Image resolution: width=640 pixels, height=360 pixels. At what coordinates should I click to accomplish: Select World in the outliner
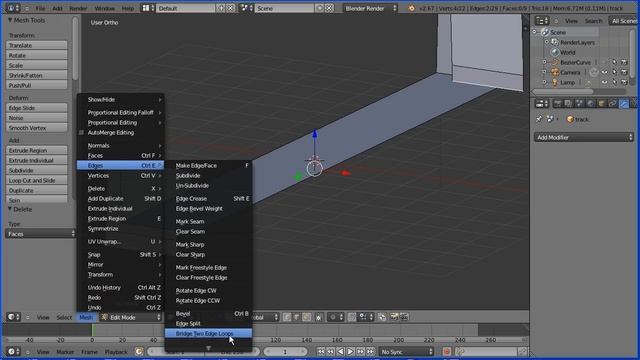pyautogui.click(x=567, y=52)
